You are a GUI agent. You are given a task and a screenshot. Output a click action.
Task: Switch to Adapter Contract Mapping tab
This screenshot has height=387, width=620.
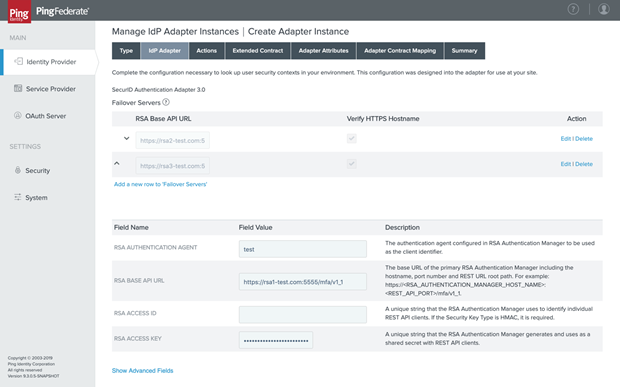(x=400, y=51)
